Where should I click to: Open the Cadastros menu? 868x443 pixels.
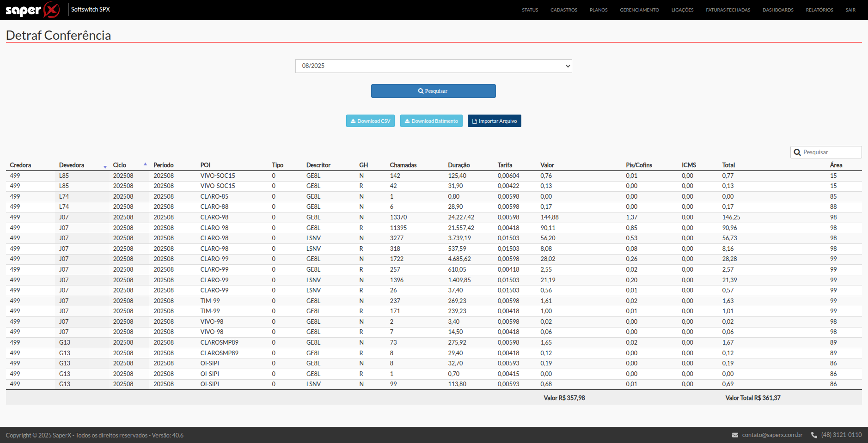coord(563,10)
